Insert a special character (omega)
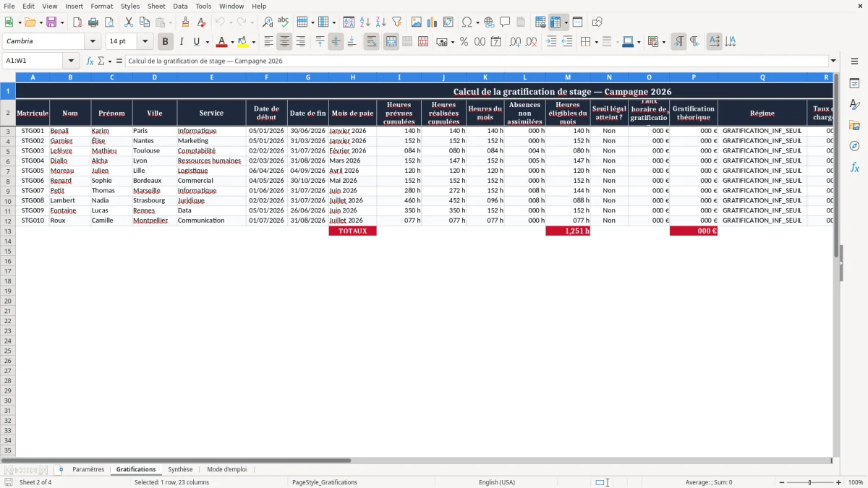The width and height of the screenshot is (868, 488). [x=467, y=22]
